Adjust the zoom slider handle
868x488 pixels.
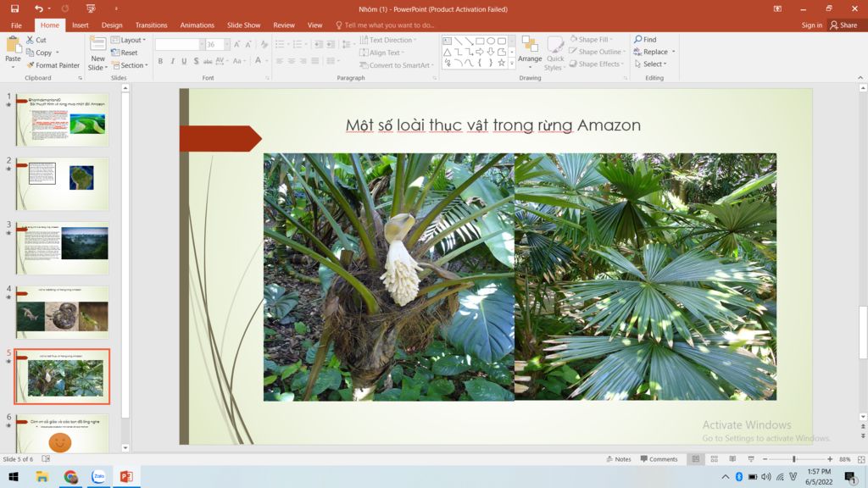[x=793, y=459]
